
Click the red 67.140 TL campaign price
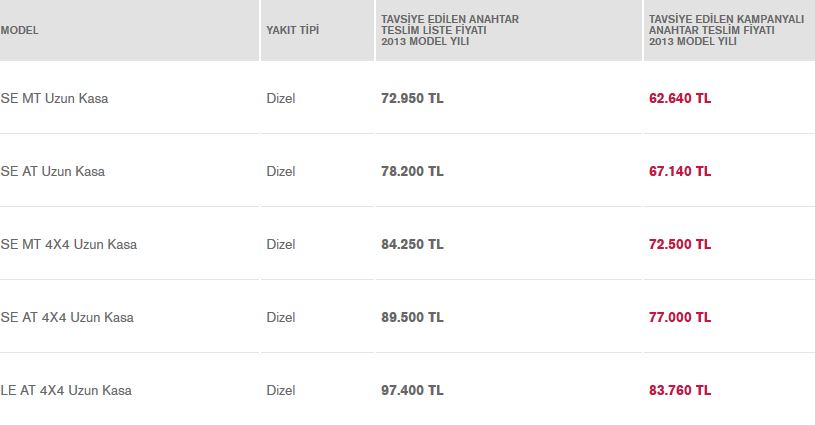pyautogui.click(x=680, y=171)
